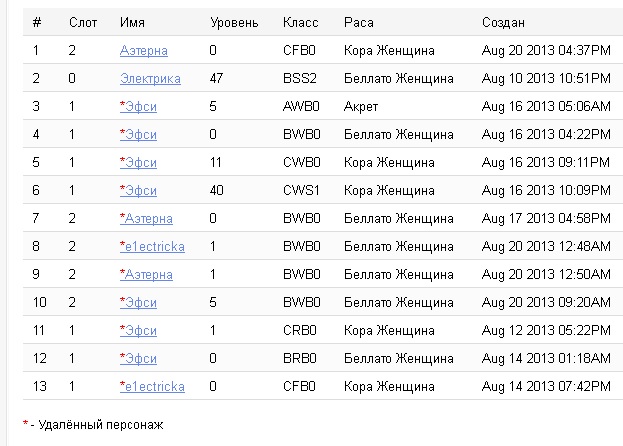
Task: Click the Имя column header
Action: click(132, 23)
